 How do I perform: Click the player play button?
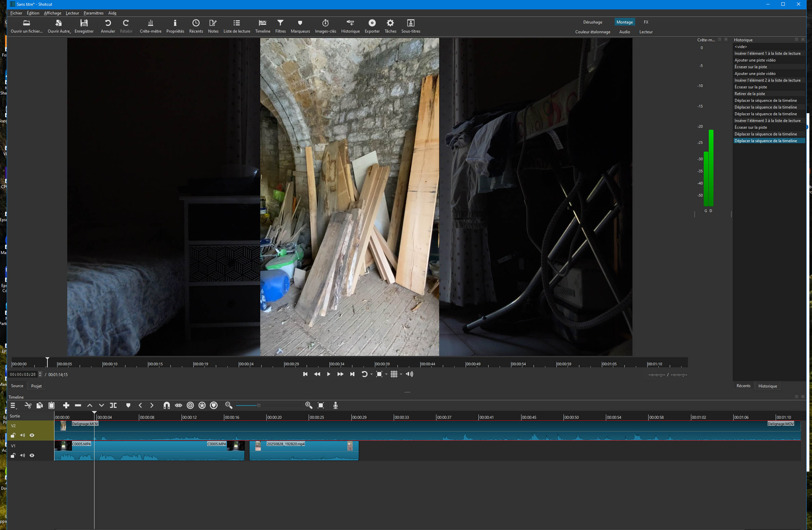(x=328, y=374)
